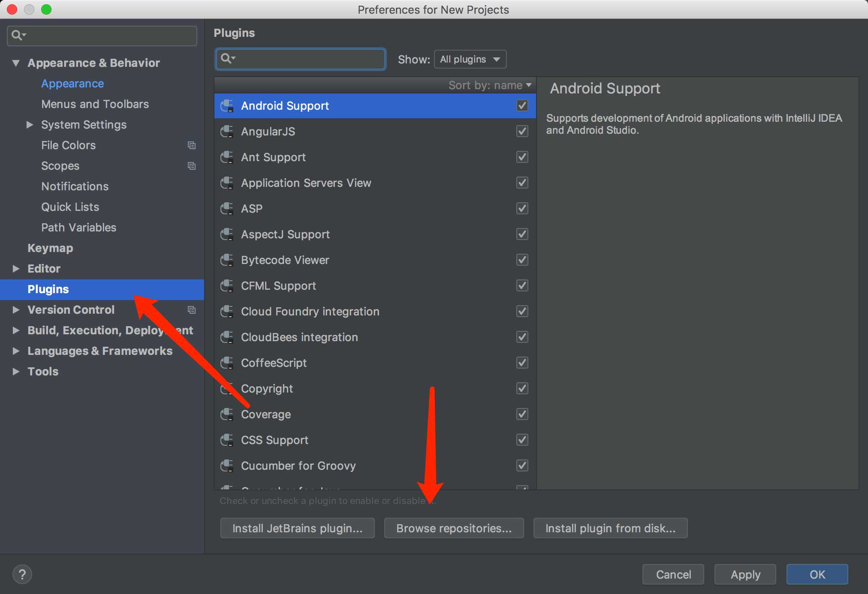Click the search icon in the settings search box
The image size is (868, 594).
(18, 35)
